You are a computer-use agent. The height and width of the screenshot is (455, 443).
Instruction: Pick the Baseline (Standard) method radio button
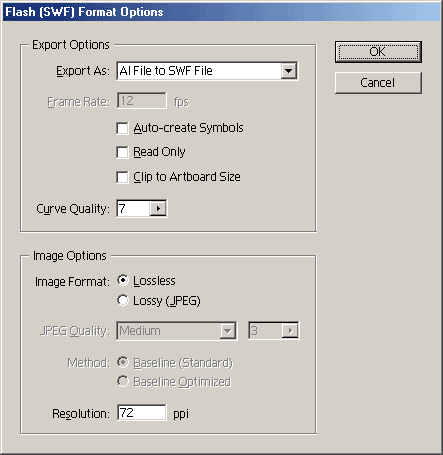[x=123, y=362]
